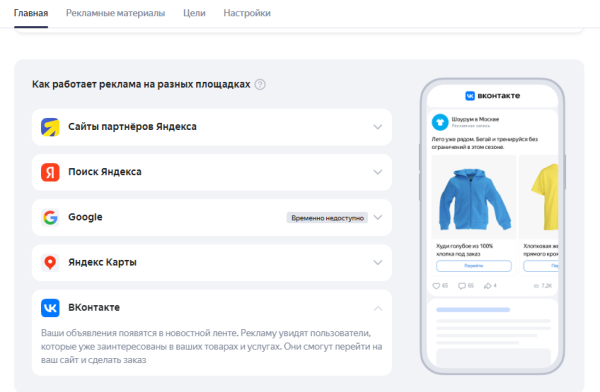
Task: Click the views eye icon in preview
Action: 536,286
